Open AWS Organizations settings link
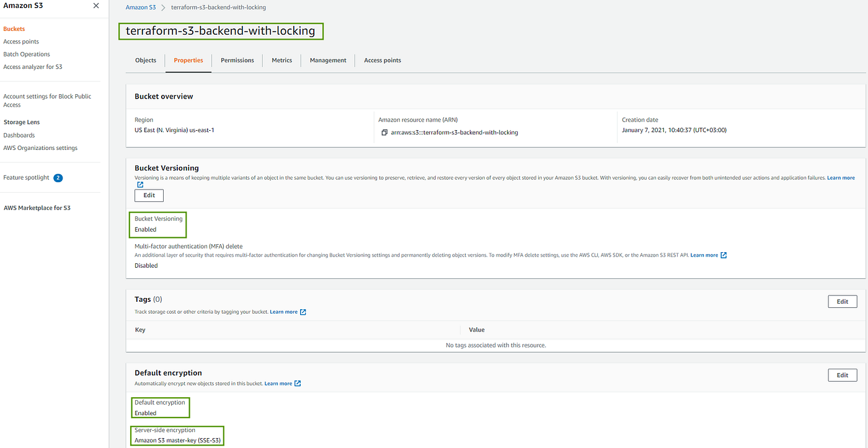This screenshot has width=868, height=448. pos(40,148)
